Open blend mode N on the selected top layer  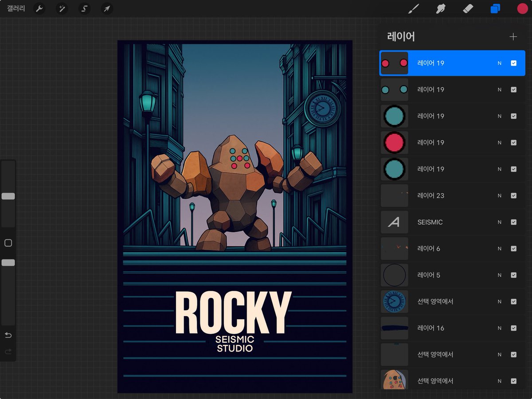pyautogui.click(x=499, y=63)
